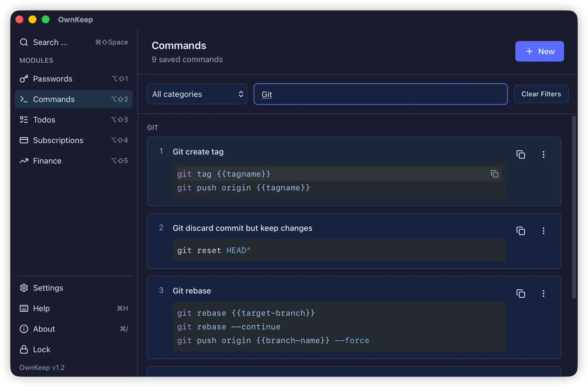Click the 'git push origin {{branch-name}} --force' line
Screen dimensions: 588x387
(x=273, y=340)
